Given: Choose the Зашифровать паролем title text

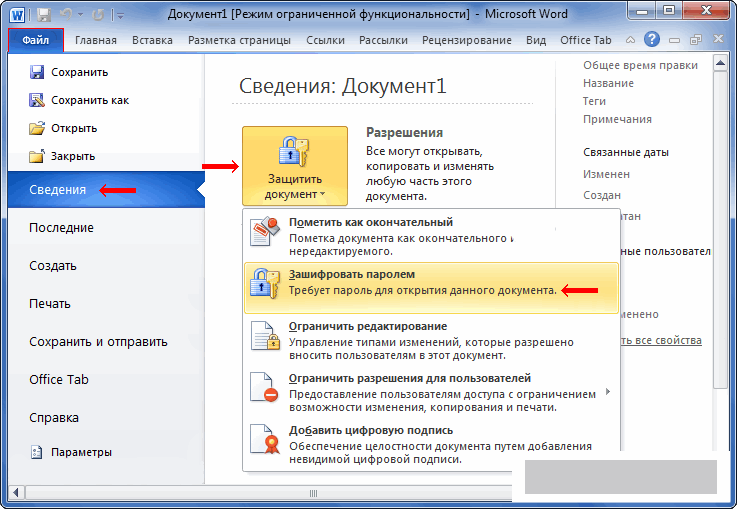Looking at the screenshot, I should [352, 274].
